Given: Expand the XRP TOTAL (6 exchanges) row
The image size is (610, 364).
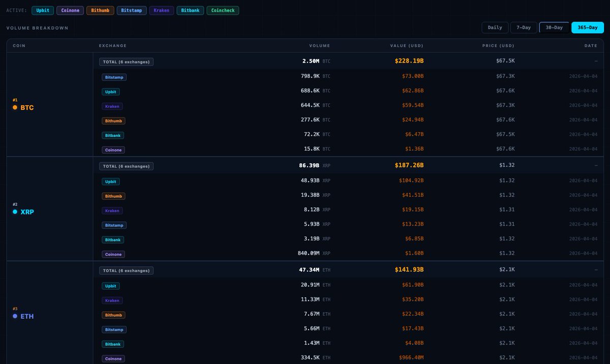Looking at the screenshot, I should (126, 166).
